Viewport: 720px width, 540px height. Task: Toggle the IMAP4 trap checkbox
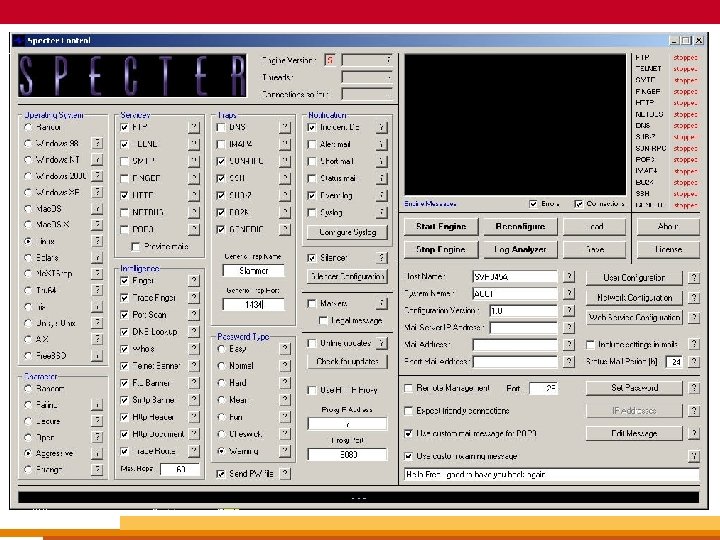click(221, 144)
